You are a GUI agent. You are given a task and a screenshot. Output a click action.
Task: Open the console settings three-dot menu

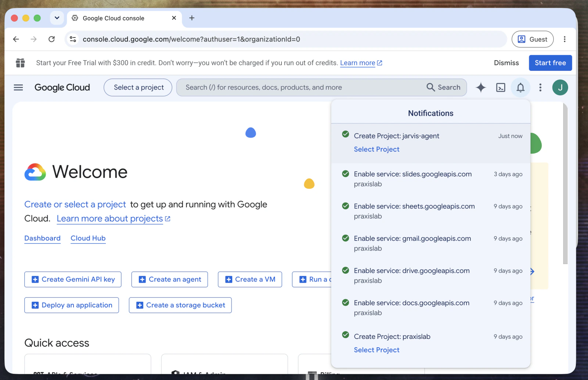(540, 87)
